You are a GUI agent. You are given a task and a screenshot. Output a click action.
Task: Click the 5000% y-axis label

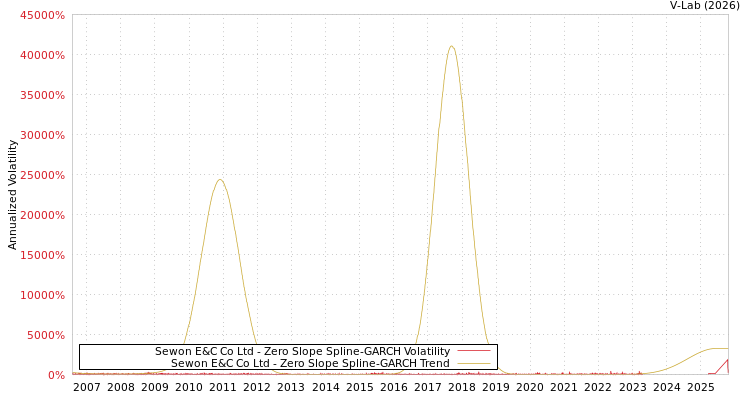tap(45, 335)
